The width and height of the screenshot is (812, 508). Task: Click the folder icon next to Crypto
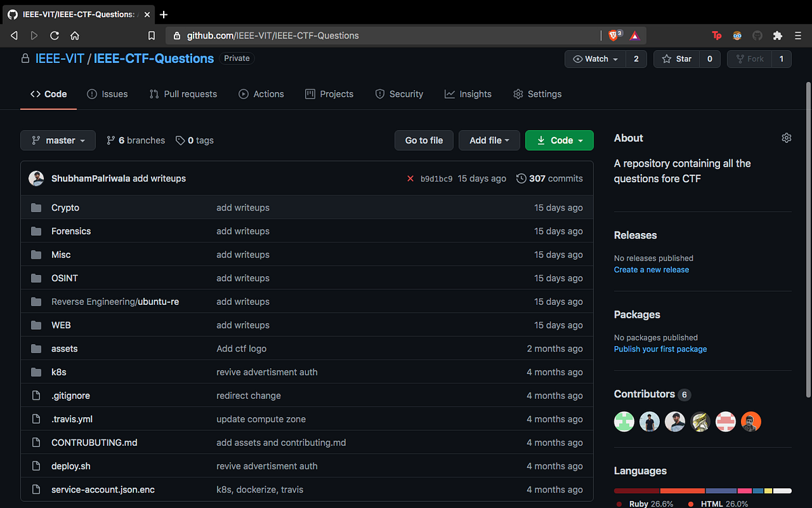tap(36, 207)
